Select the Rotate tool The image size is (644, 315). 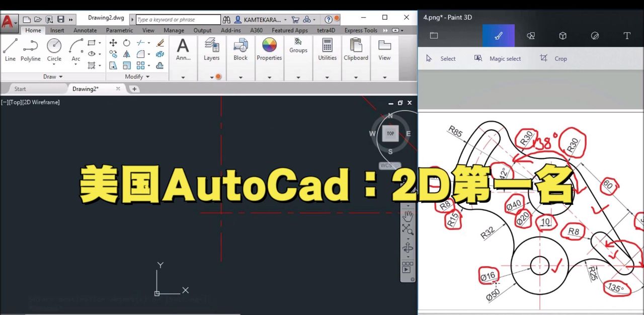tap(127, 43)
